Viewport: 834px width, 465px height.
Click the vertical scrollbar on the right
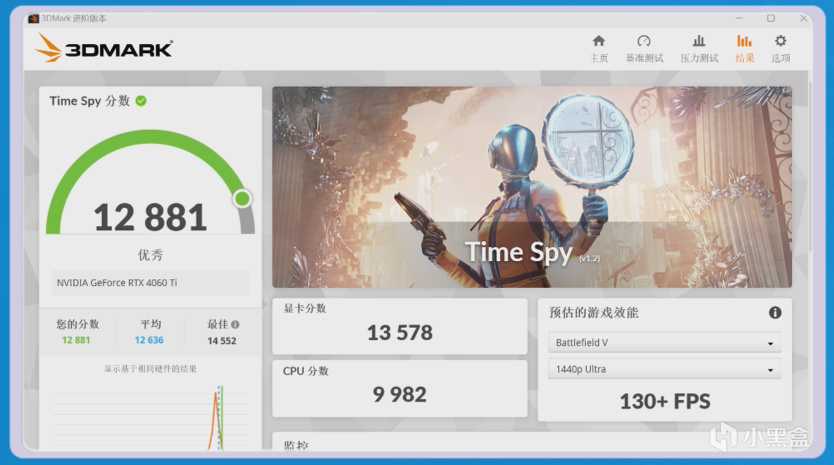(810, 165)
